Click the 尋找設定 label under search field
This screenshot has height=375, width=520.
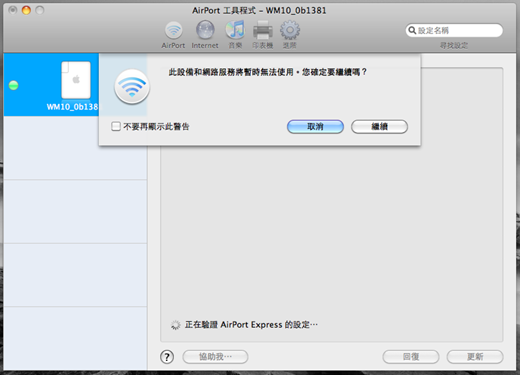pyautogui.click(x=454, y=45)
